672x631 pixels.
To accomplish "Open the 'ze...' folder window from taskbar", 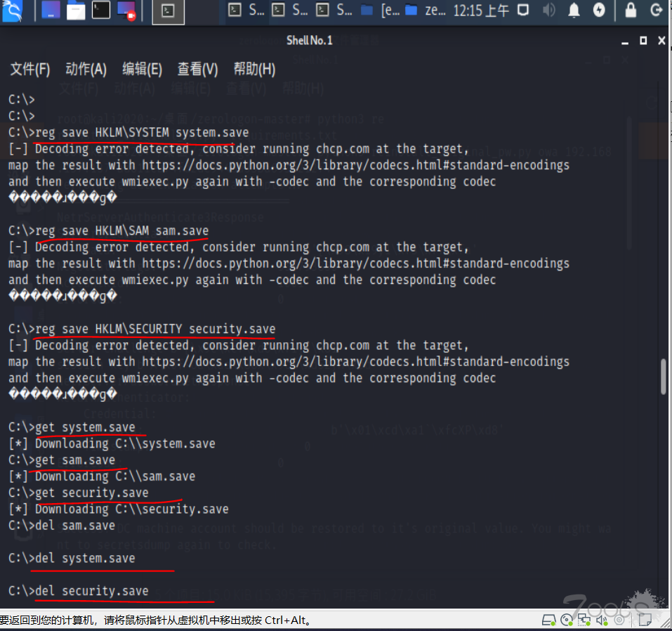I will pos(425,10).
